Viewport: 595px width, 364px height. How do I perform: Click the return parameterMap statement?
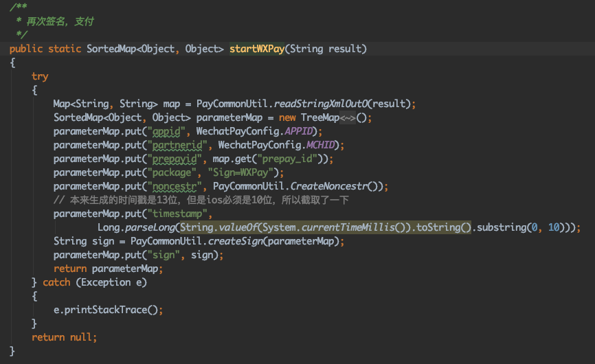pos(108,269)
